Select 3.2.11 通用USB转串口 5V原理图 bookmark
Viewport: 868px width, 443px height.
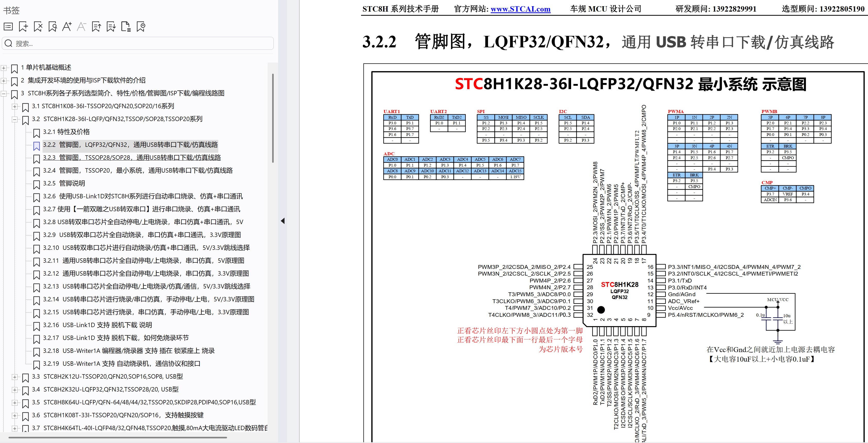(x=144, y=261)
